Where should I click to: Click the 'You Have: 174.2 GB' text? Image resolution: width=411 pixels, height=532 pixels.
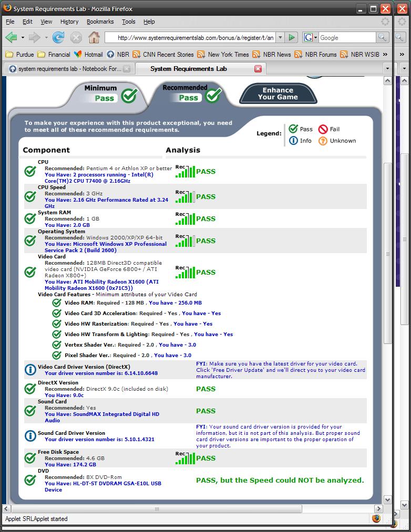70,464
